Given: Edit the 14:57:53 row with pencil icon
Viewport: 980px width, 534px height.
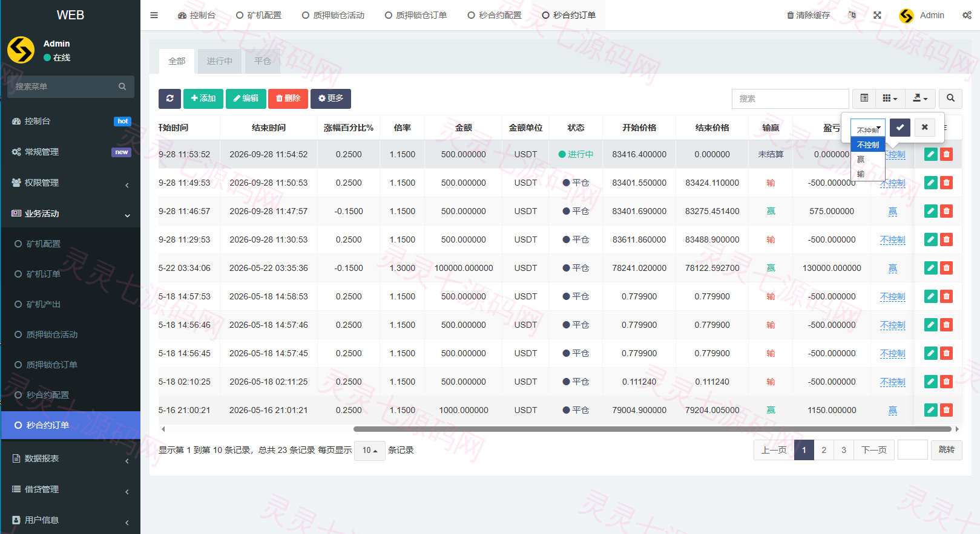Looking at the screenshot, I should pyautogui.click(x=931, y=296).
